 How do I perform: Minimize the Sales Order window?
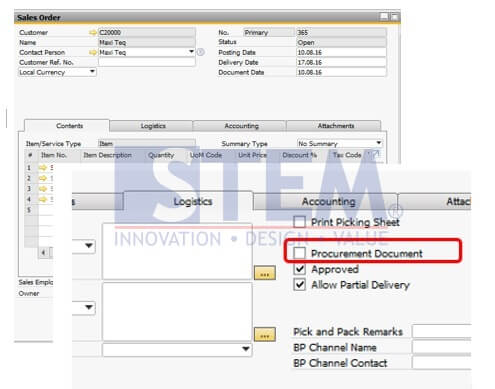384,17
